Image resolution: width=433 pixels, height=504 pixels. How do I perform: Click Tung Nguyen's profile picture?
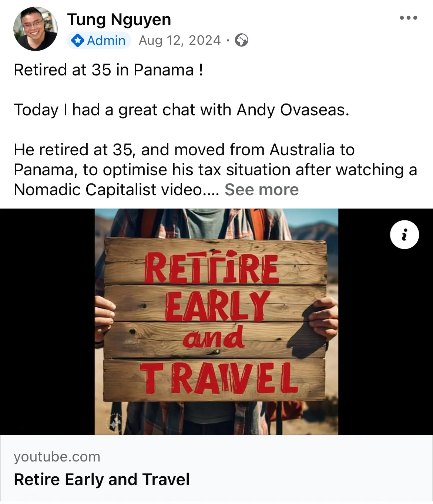click(36, 29)
